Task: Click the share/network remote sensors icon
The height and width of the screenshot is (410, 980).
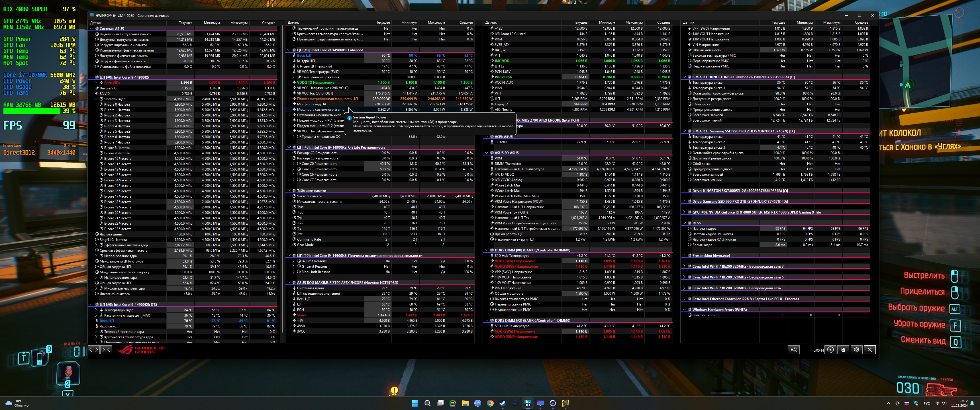Action: [794, 350]
